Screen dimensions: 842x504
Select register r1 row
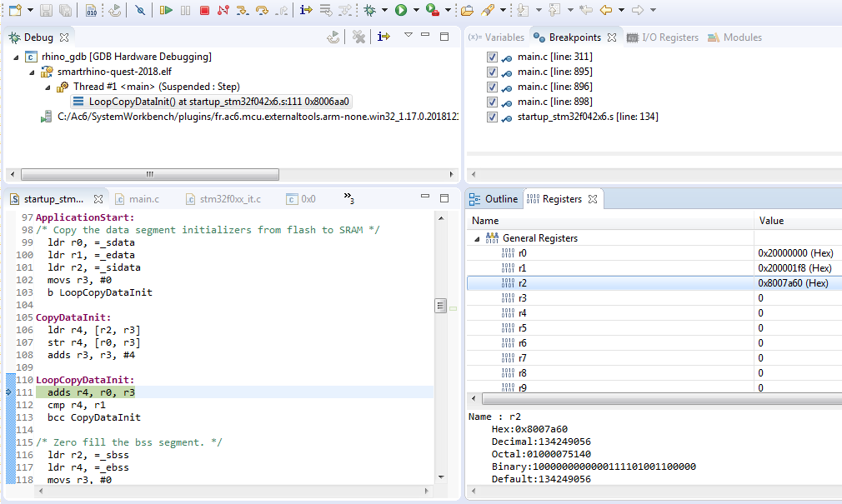click(x=522, y=268)
